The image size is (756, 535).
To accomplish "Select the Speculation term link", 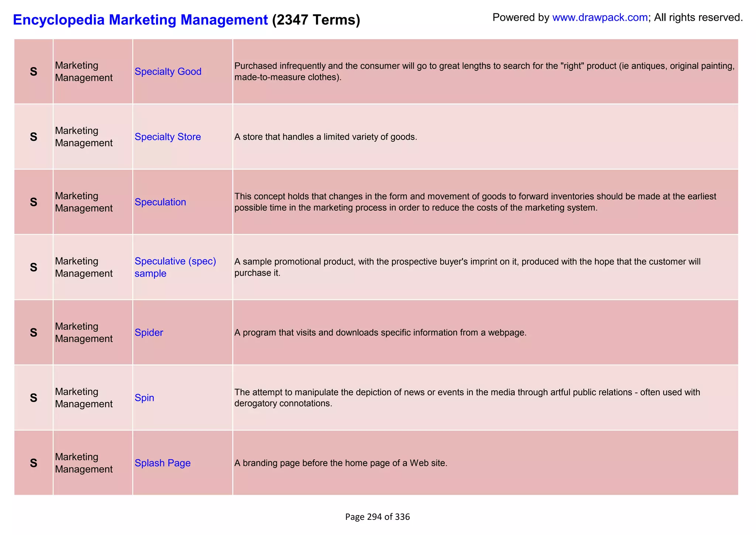I will point(160,202).
